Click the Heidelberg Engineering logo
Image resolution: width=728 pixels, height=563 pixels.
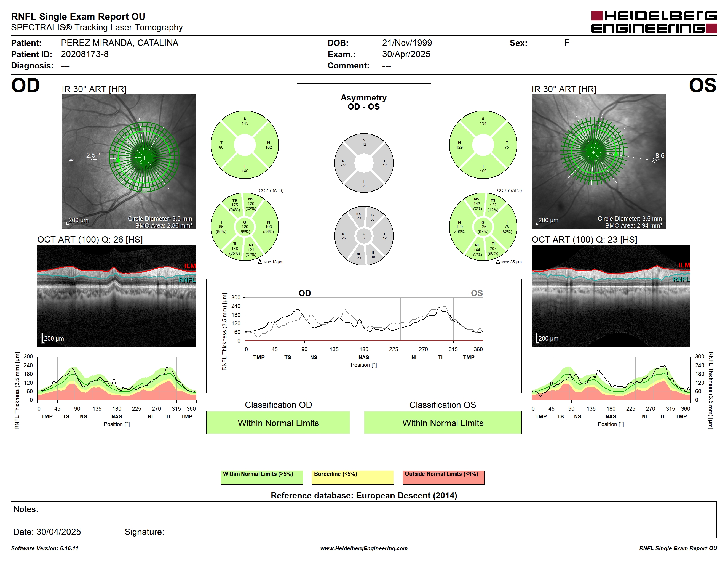click(654, 22)
